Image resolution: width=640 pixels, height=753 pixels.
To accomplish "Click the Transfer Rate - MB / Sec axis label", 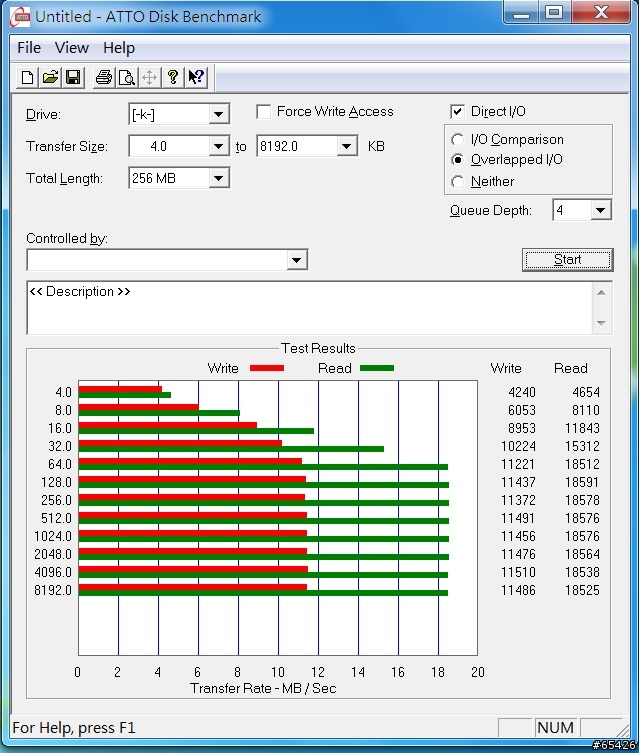I will 263,689.
